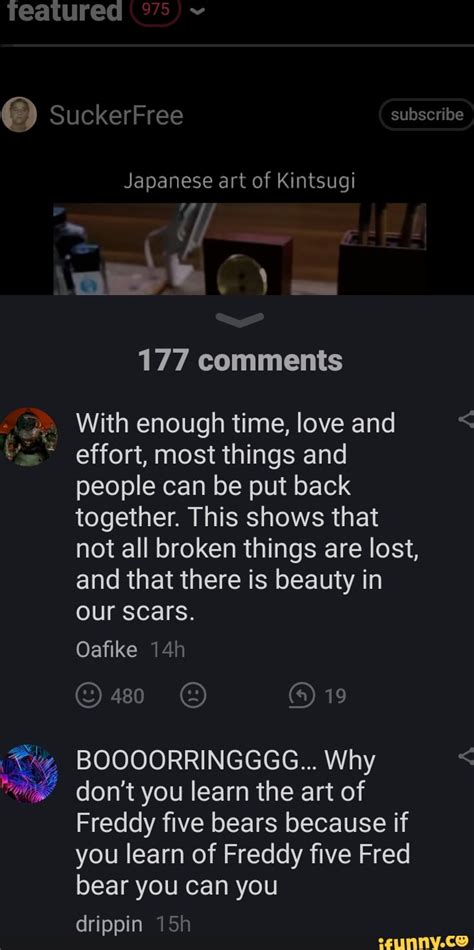Open the Japanese art of Kintsugi title
This screenshot has width=474, height=950.
click(x=239, y=181)
